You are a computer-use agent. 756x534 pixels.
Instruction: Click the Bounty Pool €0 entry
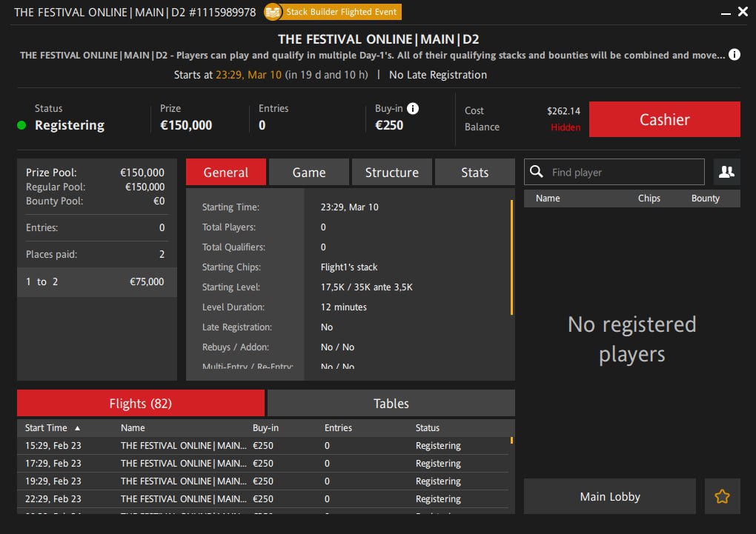tap(159, 201)
